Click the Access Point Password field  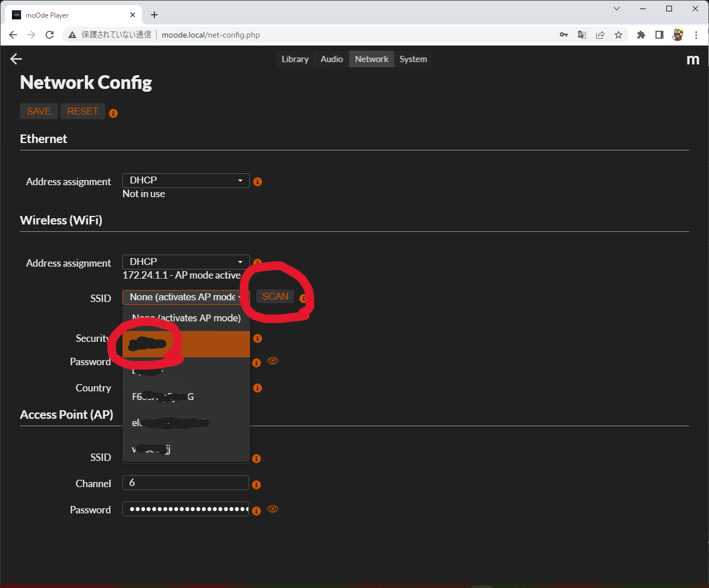click(x=186, y=509)
